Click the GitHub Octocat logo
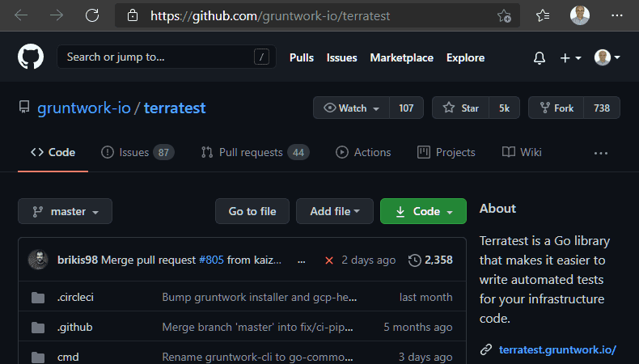 pyautogui.click(x=31, y=57)
